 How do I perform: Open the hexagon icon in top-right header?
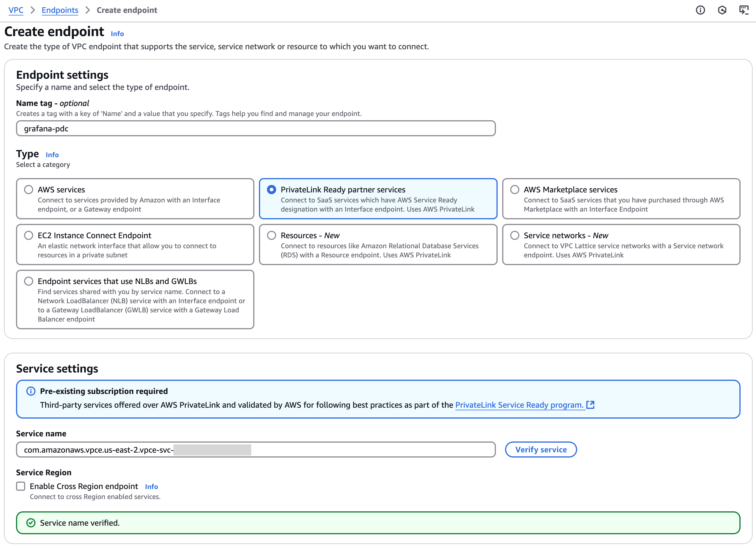(722, 10)
